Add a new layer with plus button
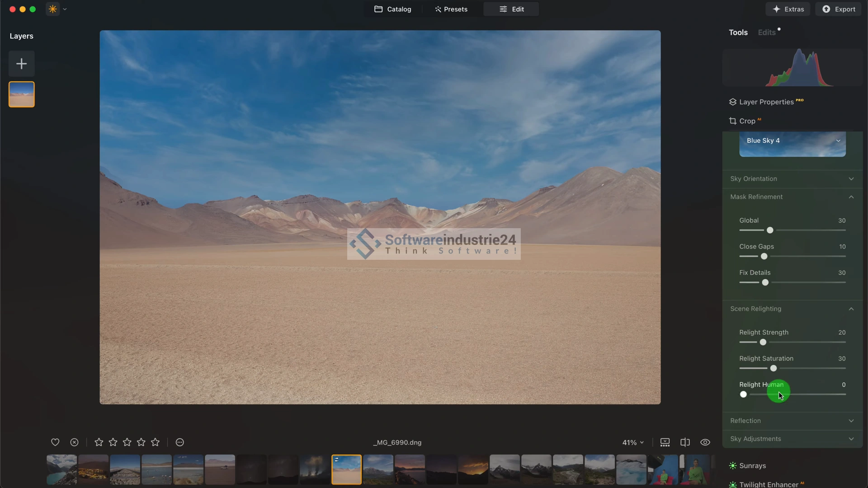868x488 pixels. tap(21, 64)
